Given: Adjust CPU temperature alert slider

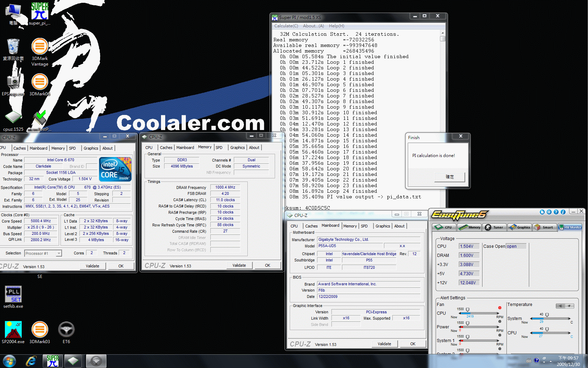Looking at the screenshot, I should tap(547, 329).
